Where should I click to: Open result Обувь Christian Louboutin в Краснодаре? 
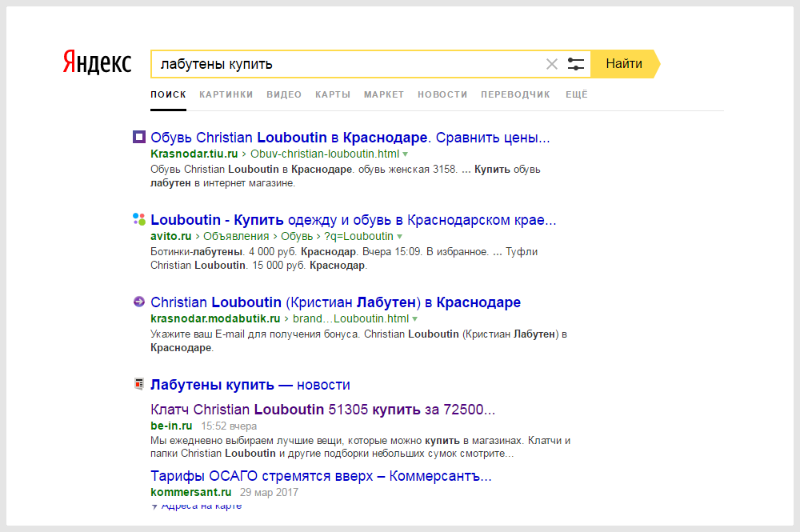(350, 138)
